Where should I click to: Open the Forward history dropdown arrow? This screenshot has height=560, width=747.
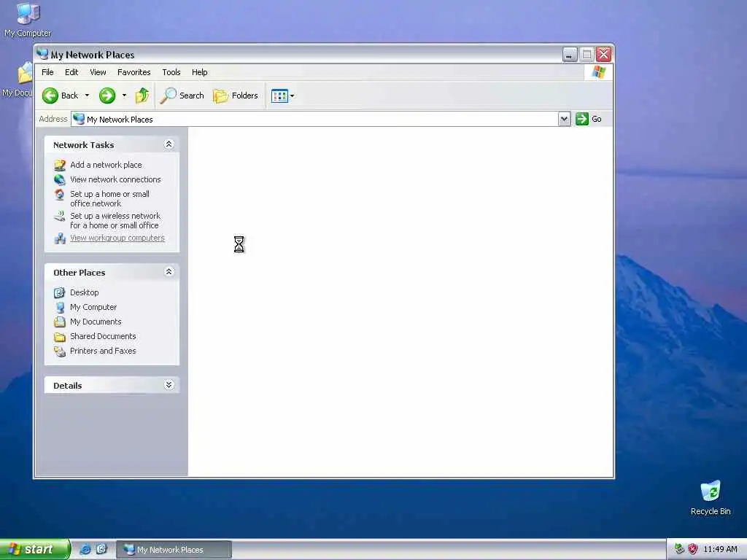click(124, 96)
